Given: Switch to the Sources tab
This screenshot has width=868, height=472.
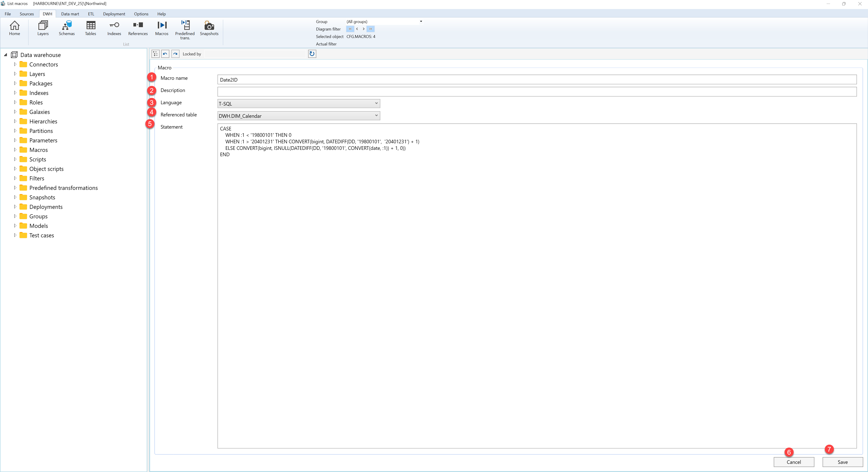Looking at the screenshot, I should [27, 14].
